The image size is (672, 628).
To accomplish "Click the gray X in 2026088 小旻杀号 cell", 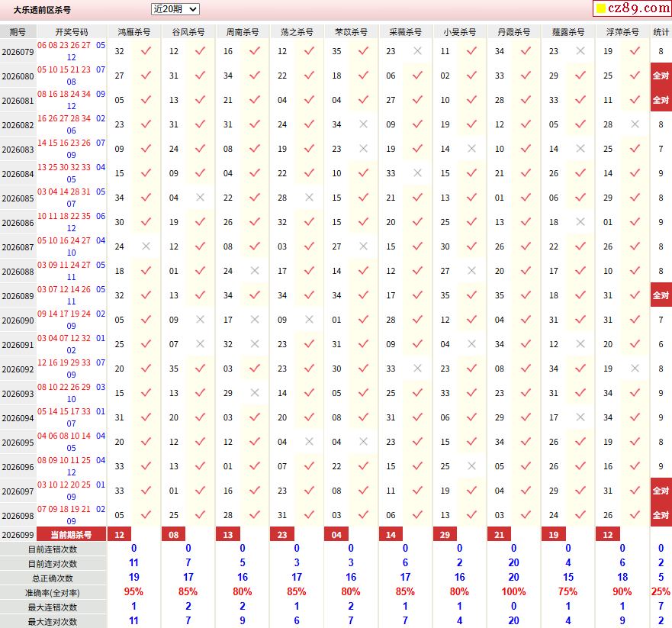I will (x=472, y=271).
